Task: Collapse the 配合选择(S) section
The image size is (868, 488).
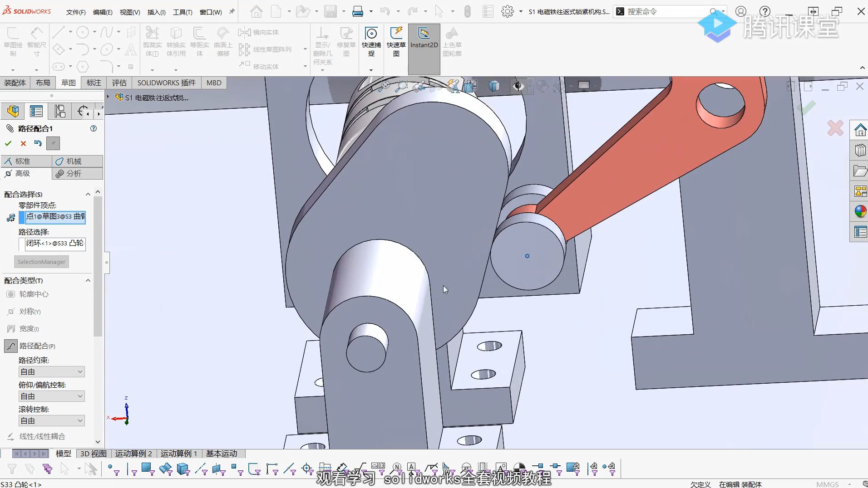Action: [88, 194]
